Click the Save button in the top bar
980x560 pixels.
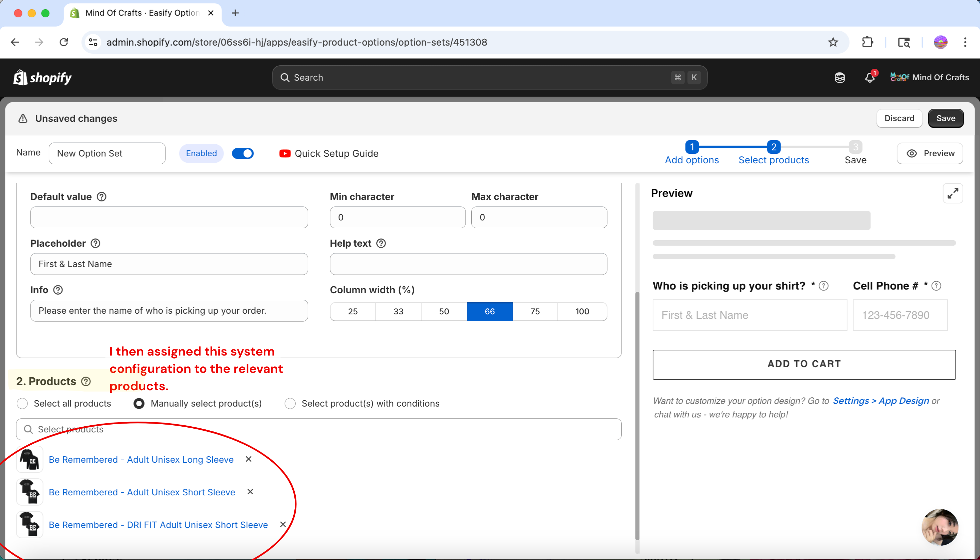point(945,118)
